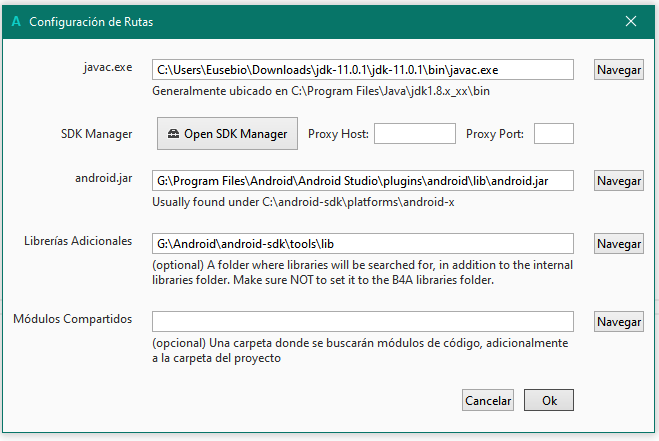Click the 'Configuración de Rutas' window title

coord(91,22)
